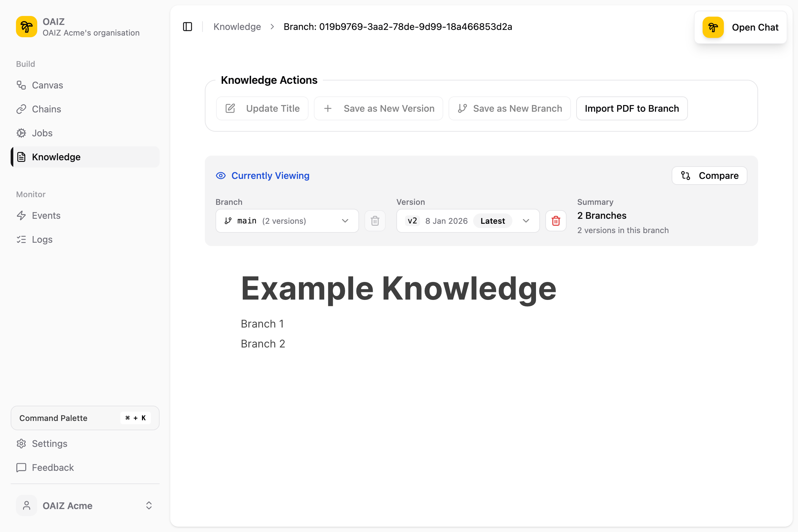Viewport: 798px width, 532px height.
Task: Open the Command Palette
Action: click(84, 418)
